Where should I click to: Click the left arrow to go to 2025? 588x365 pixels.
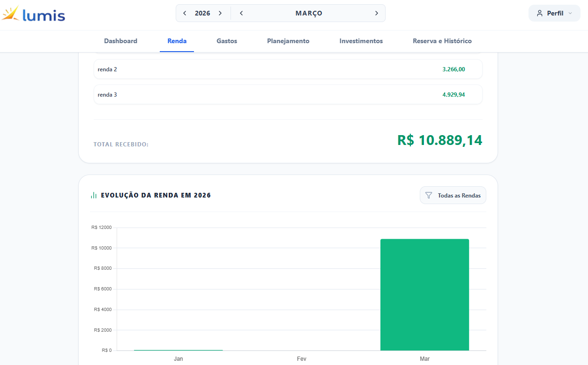185,13
